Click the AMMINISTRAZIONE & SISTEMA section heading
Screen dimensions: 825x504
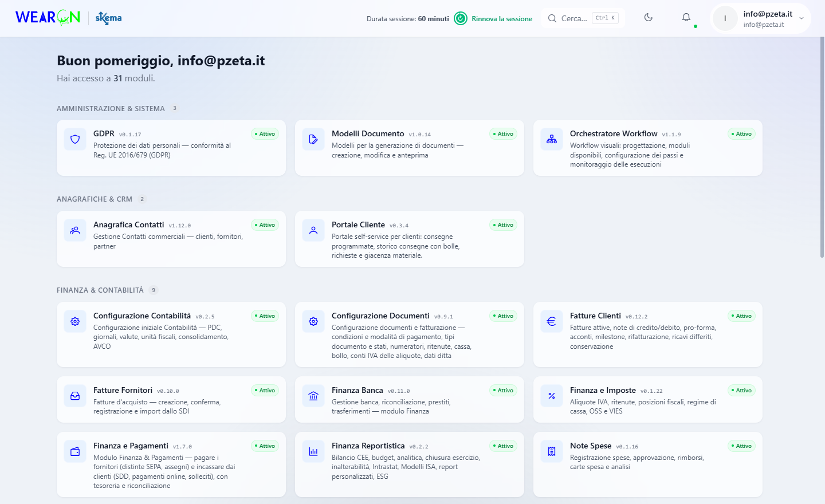pos(111,109)
